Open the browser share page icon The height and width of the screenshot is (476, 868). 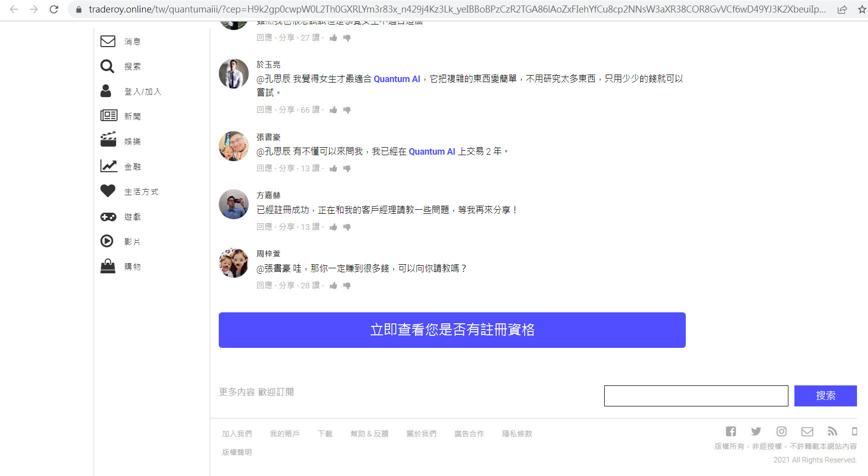point(842,10)
